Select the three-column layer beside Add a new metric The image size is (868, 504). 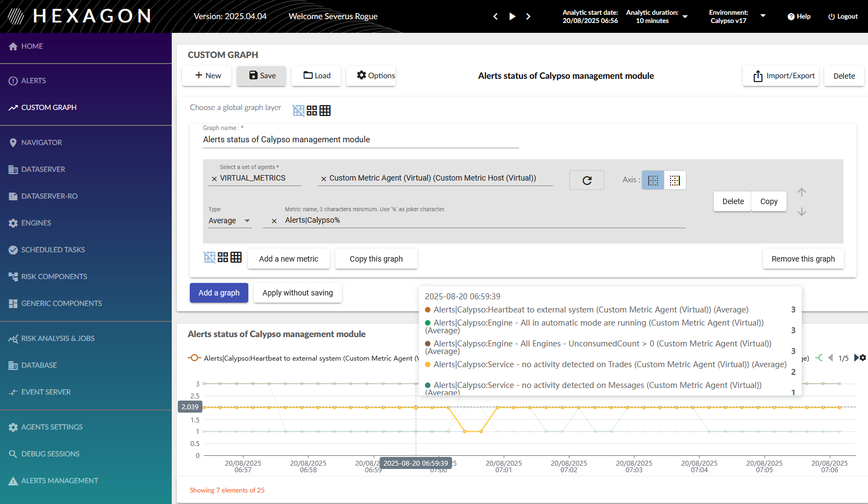tap(236, 257)
